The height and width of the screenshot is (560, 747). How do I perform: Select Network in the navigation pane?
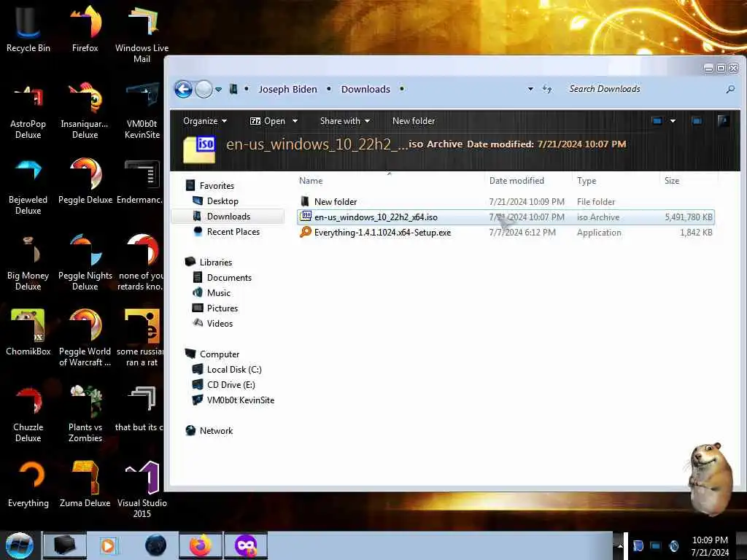coord(216,430)
